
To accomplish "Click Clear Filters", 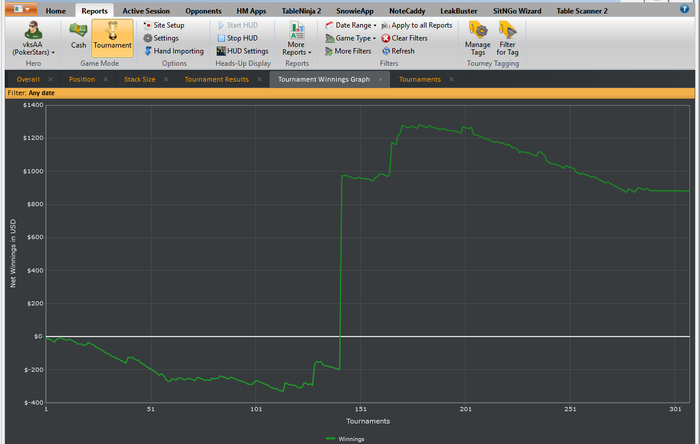I will (x=404, y=38).
